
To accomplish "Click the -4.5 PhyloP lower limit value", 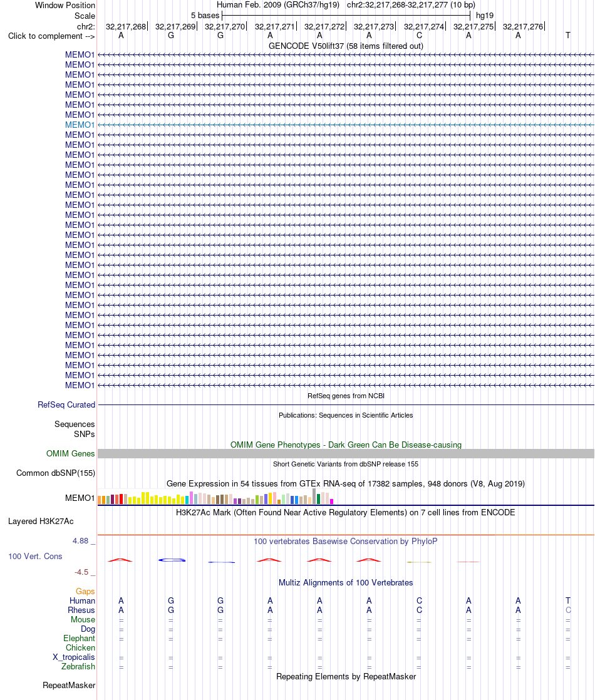I will [81, 572].
